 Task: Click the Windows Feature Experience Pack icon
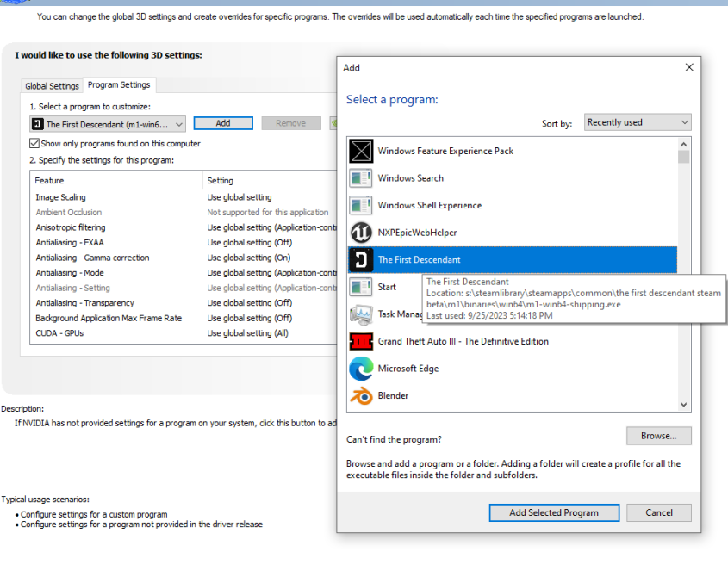360,151
